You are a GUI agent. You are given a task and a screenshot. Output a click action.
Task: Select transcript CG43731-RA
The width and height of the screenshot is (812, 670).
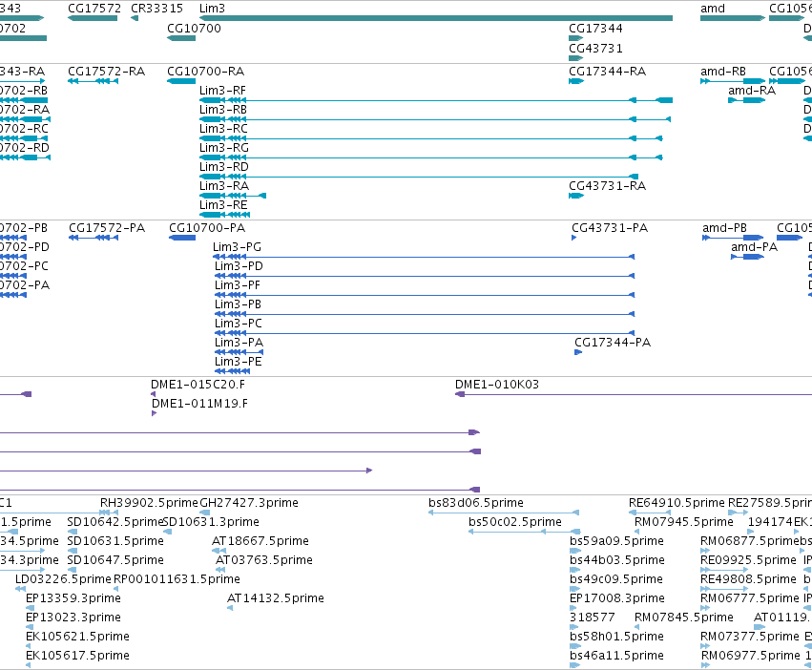(608, 185)
